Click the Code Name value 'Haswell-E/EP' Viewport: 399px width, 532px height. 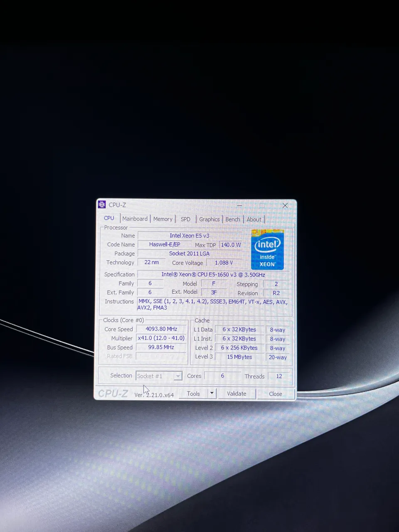(x=165, y=244)
